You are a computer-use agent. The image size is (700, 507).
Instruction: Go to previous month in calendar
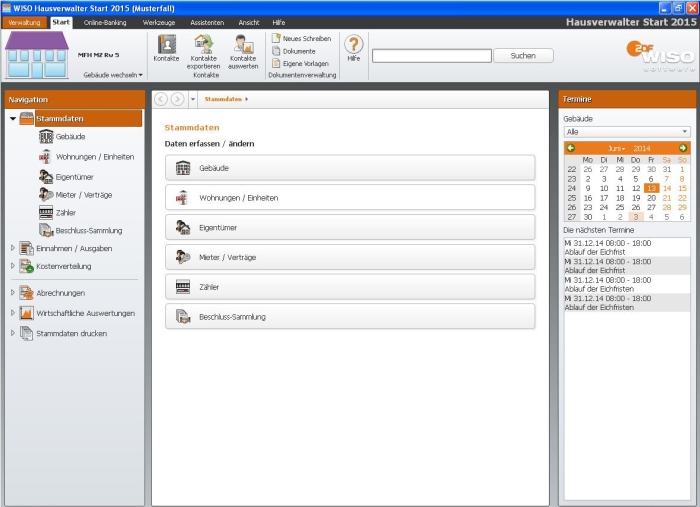tap(571, 148)
